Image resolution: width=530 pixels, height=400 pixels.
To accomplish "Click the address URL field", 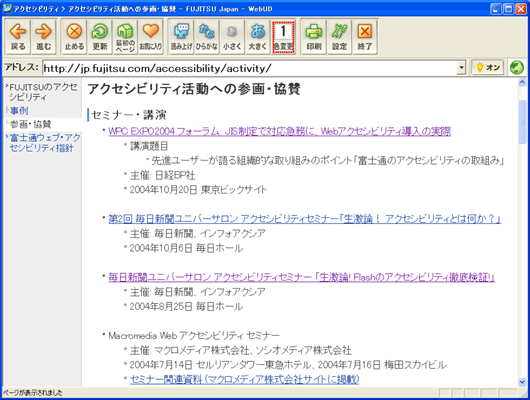I will [250, 68].
